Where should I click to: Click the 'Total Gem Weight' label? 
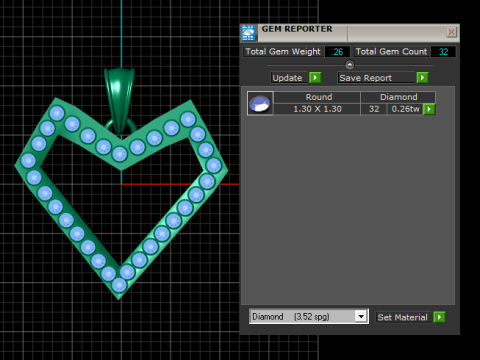(283, 52)
